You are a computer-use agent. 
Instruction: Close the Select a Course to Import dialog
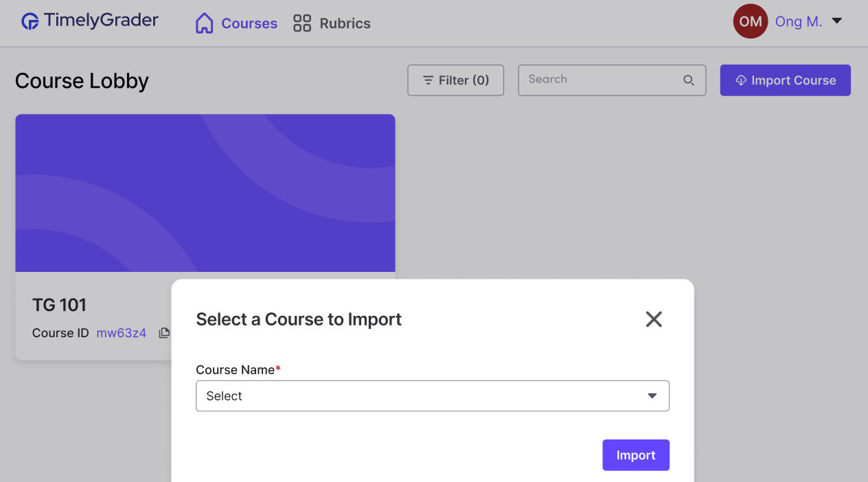coord(654,319)
